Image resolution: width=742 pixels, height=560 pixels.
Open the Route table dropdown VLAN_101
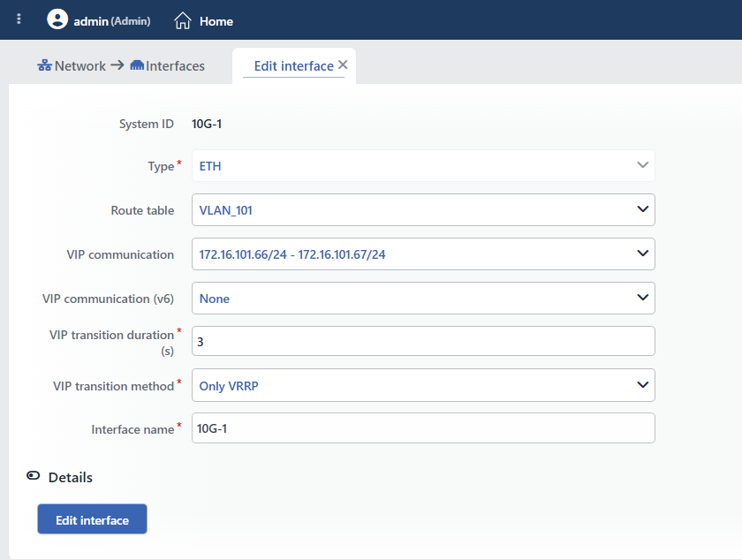tap(423, 209)
